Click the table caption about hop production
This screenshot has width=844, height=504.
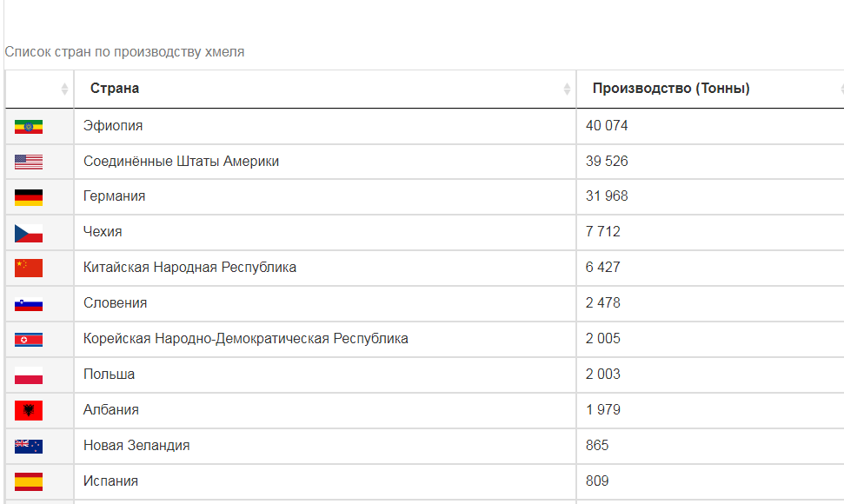click(x=124, y=52)
